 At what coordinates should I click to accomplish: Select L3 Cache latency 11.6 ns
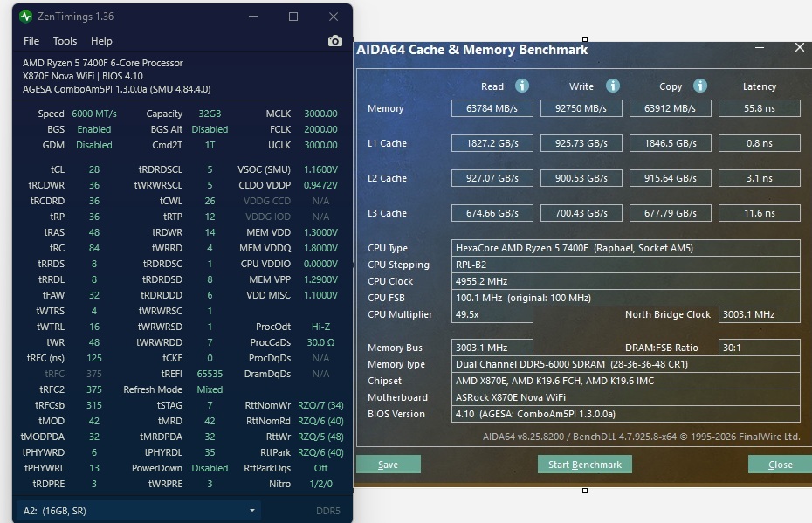pyautogui.click(x=760, y=213)
